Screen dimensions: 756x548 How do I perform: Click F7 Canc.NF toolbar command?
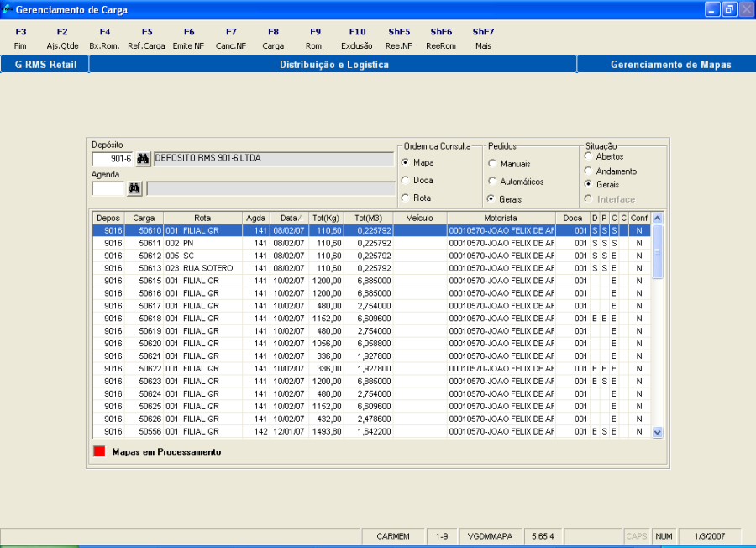pos(231,39)
